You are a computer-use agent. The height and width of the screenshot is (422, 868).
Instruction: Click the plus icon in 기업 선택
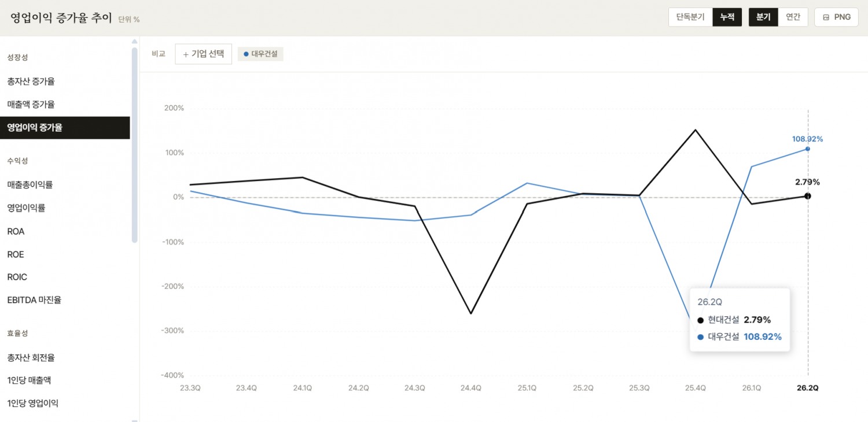pos(186,54)
